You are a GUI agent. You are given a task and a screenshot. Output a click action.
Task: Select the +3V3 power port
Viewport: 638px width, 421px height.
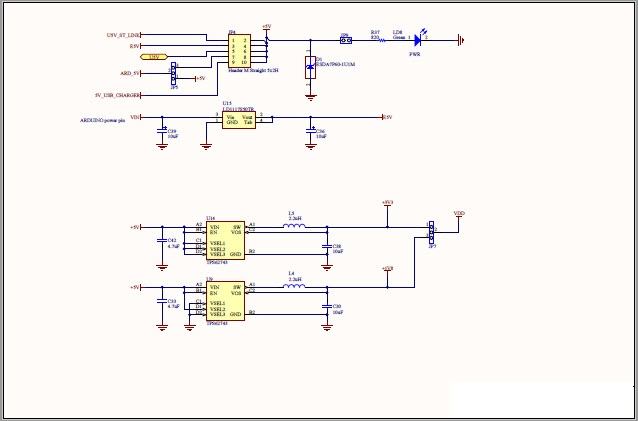click(387, 203)
